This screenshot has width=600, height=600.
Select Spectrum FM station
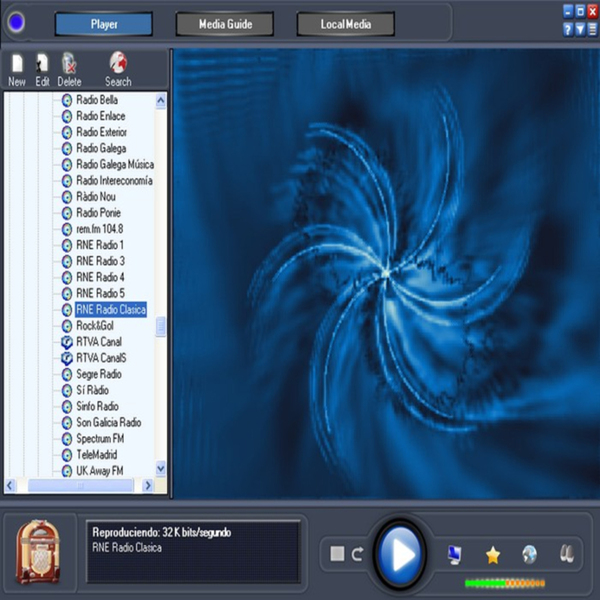(100, 439)
